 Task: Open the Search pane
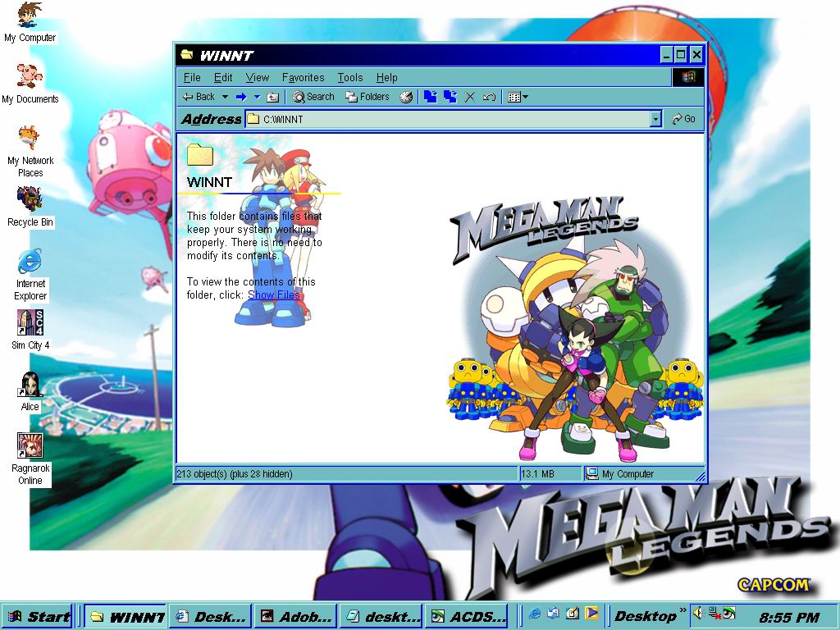pyautogui.click(x=314, y=97)
